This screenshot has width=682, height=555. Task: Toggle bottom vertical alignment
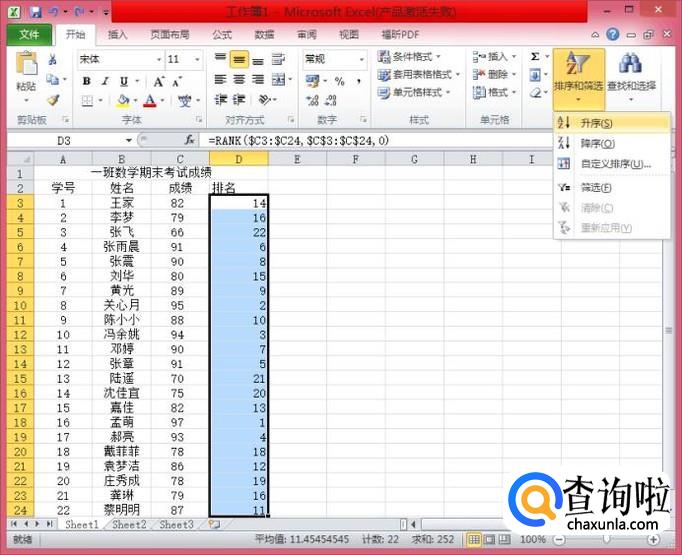pyautogui.click(x=258, y=59)
